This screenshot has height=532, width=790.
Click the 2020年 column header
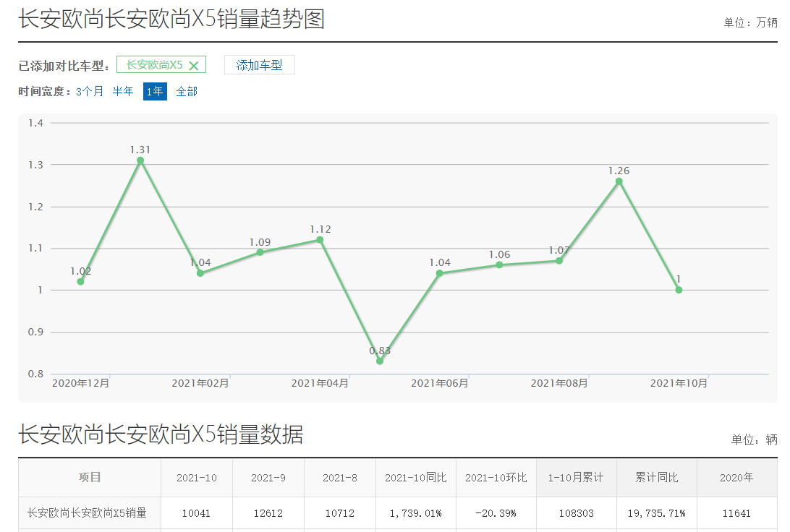tap(736, 477)
